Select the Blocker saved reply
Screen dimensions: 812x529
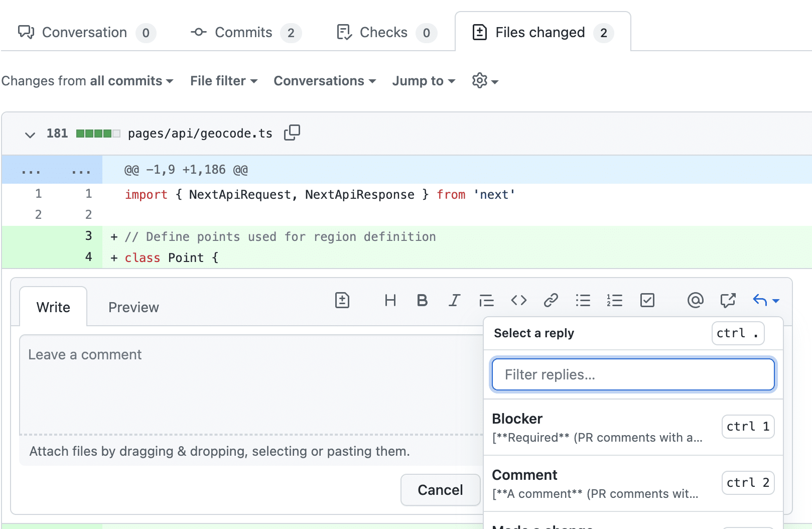(577, 426)
